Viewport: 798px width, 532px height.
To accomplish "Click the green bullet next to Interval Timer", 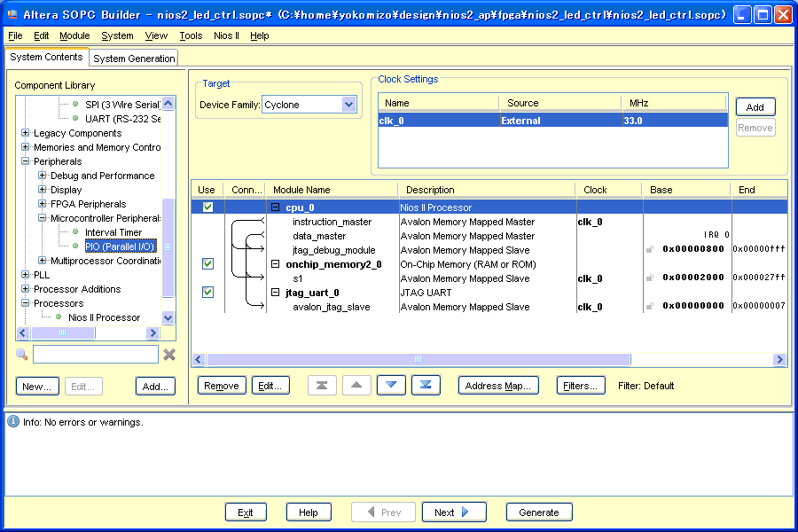I will [x=75, y=232].
